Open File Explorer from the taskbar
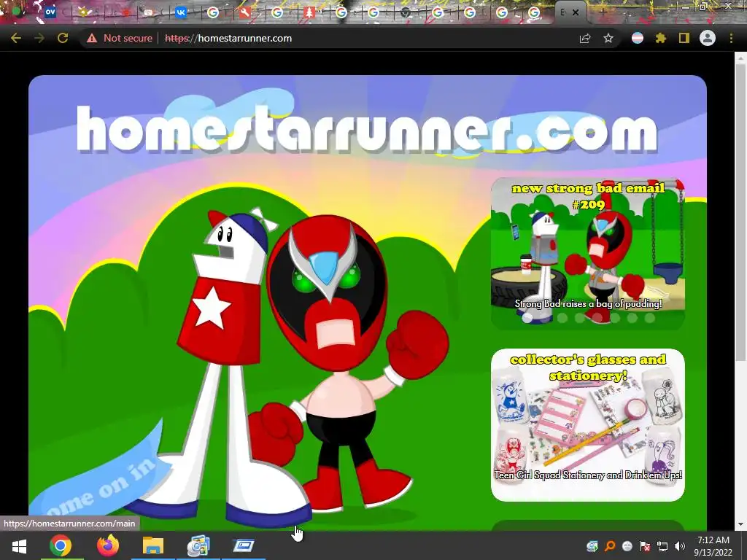The width and height of the screenshot is (747, 560). click(x=153, y=545)
